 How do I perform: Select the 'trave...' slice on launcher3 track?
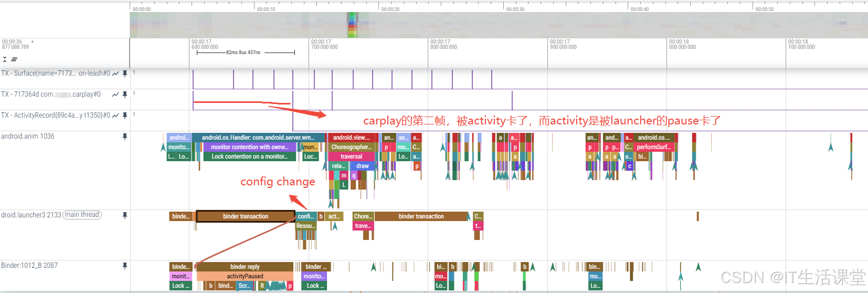pos(362,226)
